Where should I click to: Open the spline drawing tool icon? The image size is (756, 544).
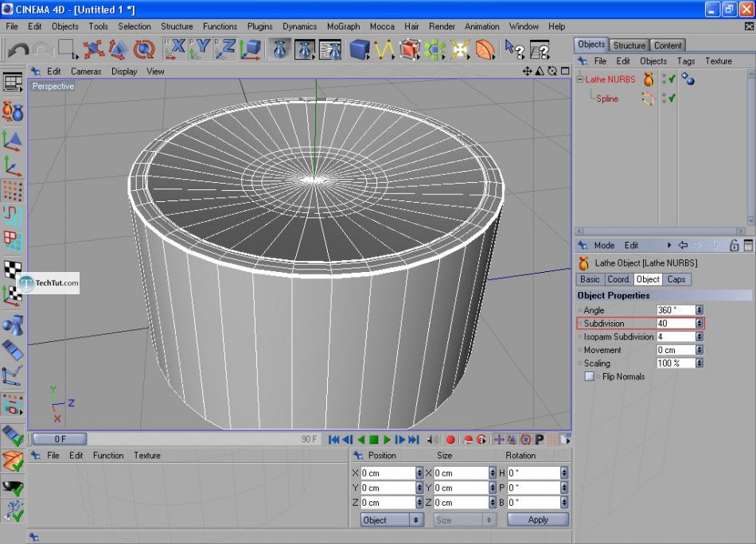tap(384, 49)
